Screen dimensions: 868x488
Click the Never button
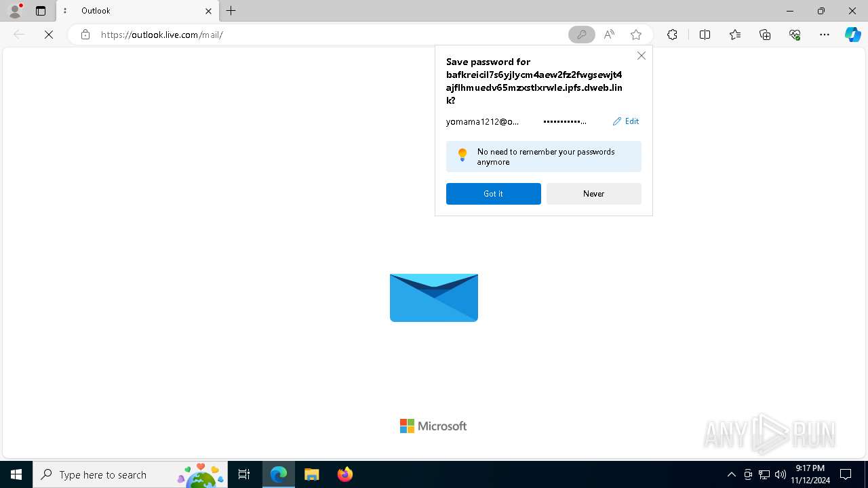tap(594, 194)
